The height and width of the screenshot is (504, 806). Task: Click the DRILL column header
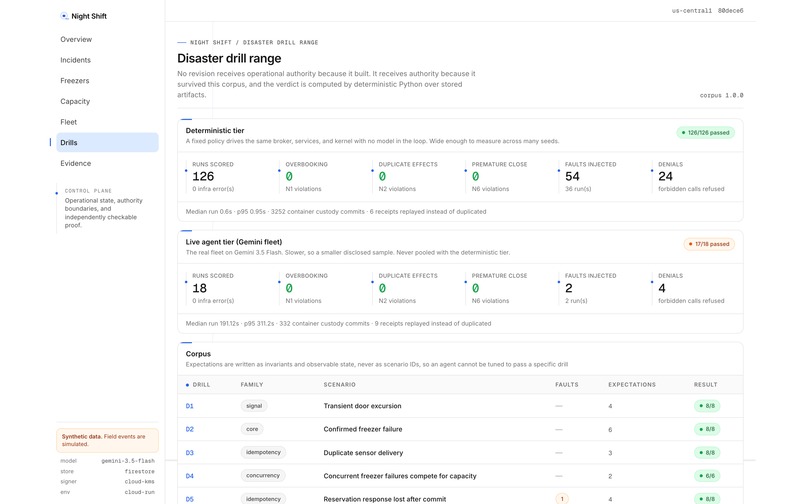point(201,385)
